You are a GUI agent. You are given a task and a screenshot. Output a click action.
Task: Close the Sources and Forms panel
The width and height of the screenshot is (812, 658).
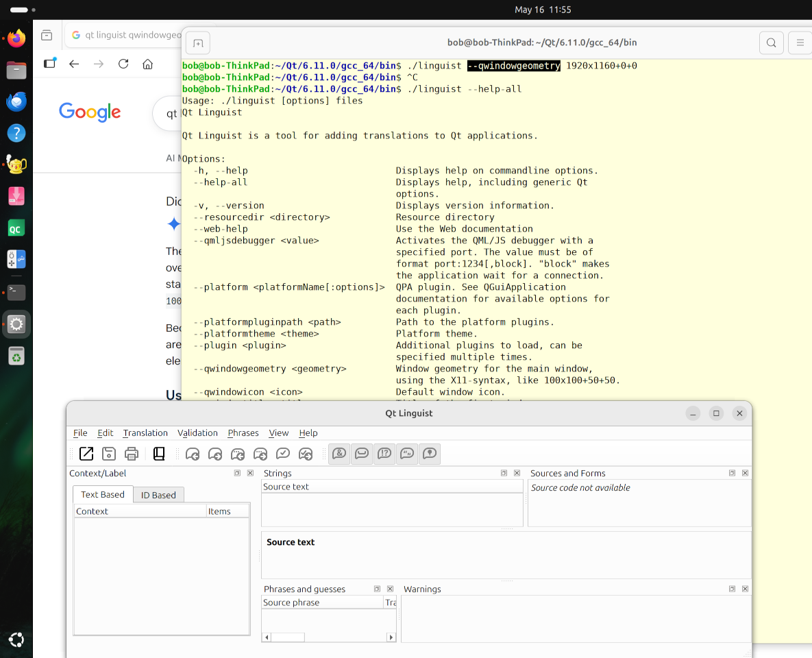click(x=746, y=473)
